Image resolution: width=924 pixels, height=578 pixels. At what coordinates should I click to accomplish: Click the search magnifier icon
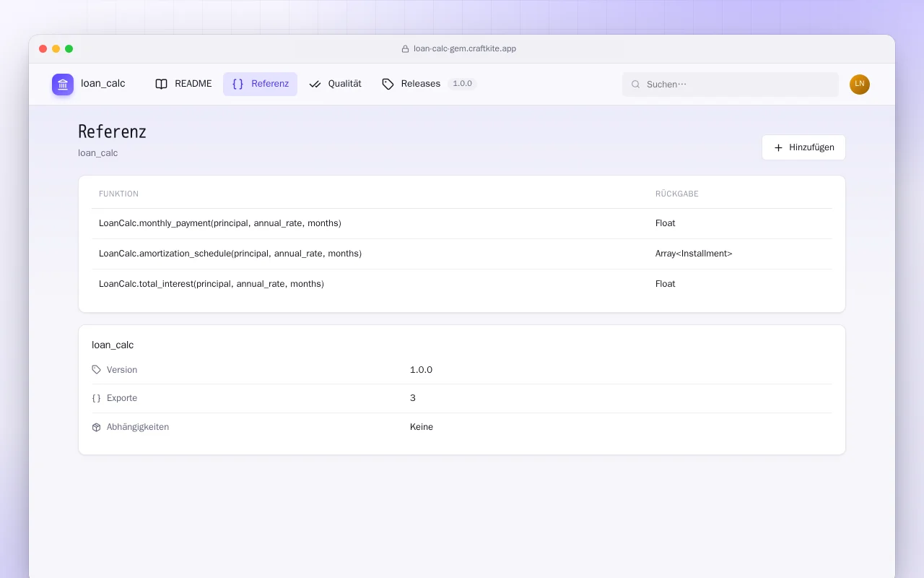[x=636, y=85]
